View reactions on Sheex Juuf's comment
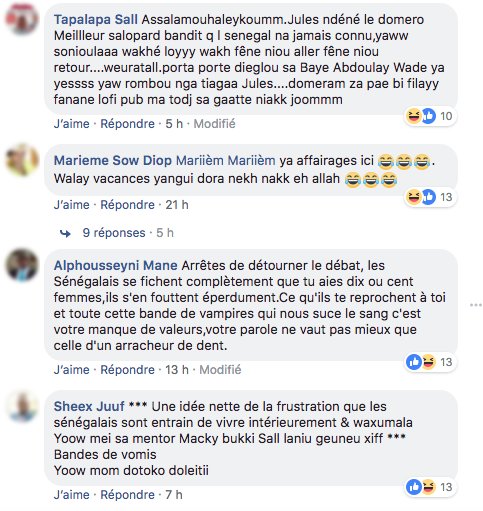483x511 pixels. [430, 487]
